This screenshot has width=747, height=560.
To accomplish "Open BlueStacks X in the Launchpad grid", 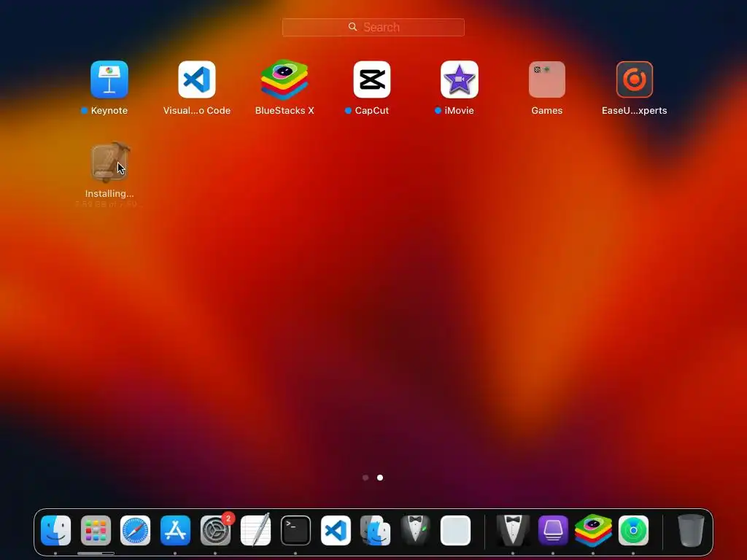I will tap(285, 79).
